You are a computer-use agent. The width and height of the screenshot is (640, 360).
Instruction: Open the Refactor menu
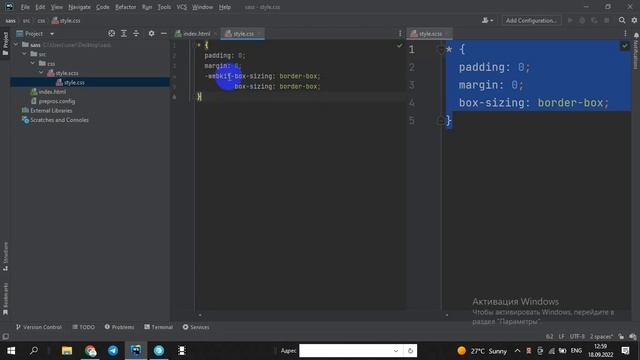tap(125, 7)
